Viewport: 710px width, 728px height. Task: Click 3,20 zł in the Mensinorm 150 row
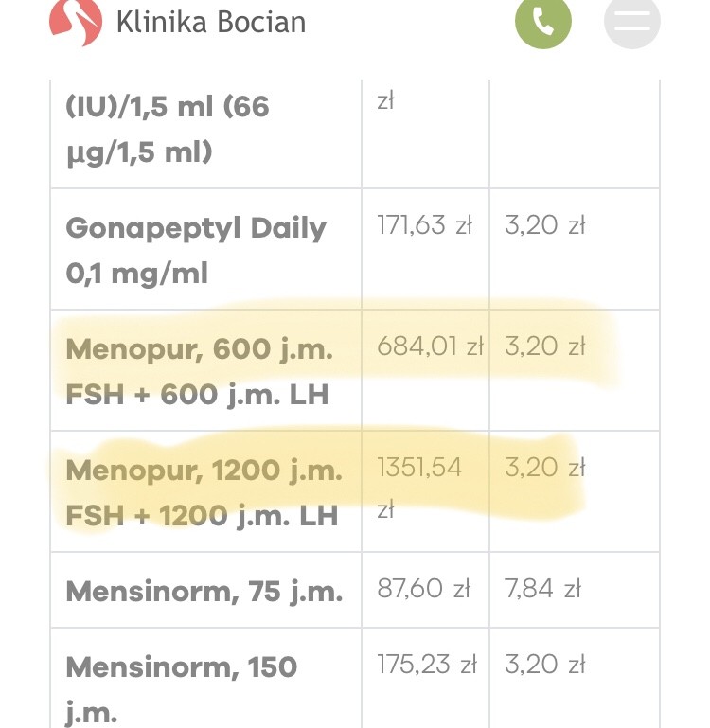pyautogui.click(x=545, y=665)
